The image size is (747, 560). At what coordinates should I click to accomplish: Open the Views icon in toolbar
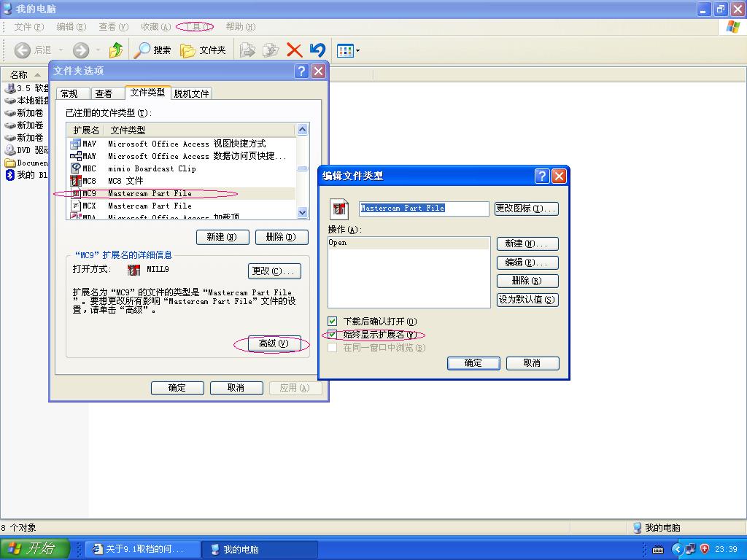click(345, 50)
